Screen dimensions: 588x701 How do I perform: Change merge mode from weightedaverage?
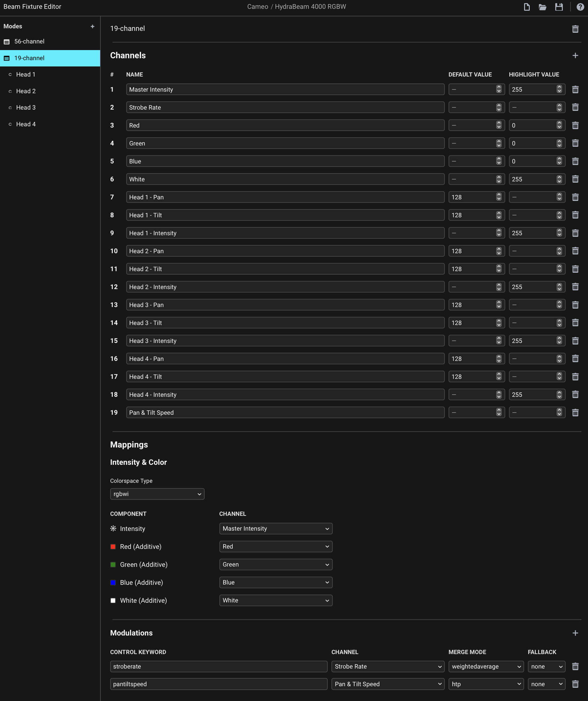click(486, 667)
